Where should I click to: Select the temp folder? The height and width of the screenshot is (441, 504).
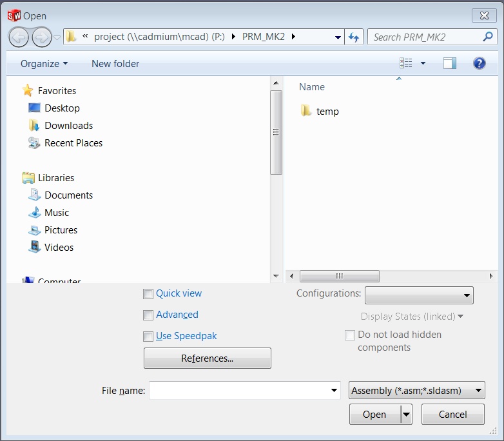pos(327,112)
